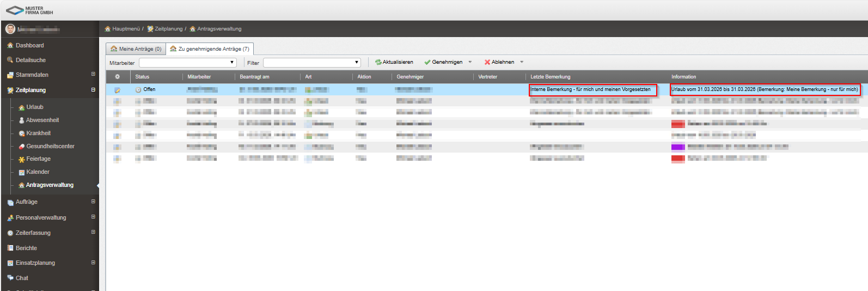
Task: Click the edit pencil icon in the Offen row
Action: point(117,90)
